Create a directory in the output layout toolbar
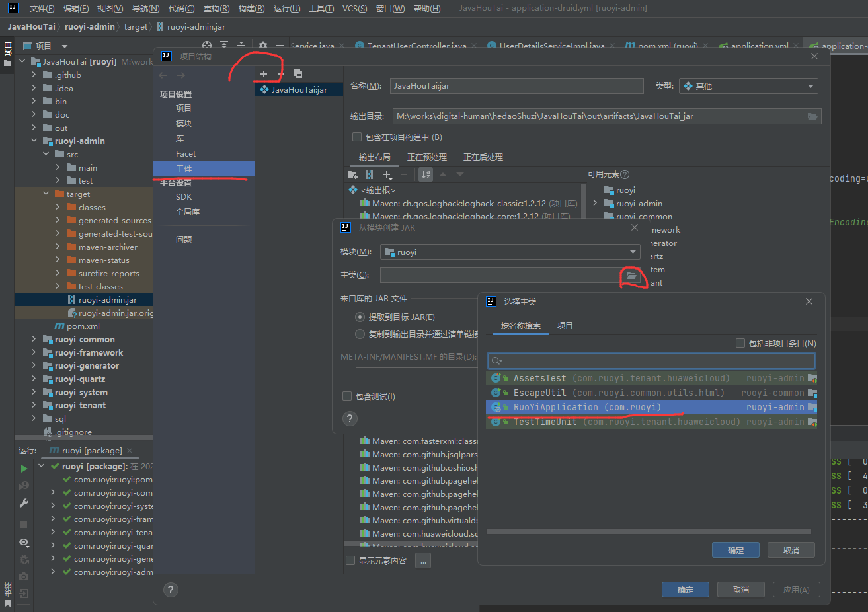868x612 pixels. [352, 174]
